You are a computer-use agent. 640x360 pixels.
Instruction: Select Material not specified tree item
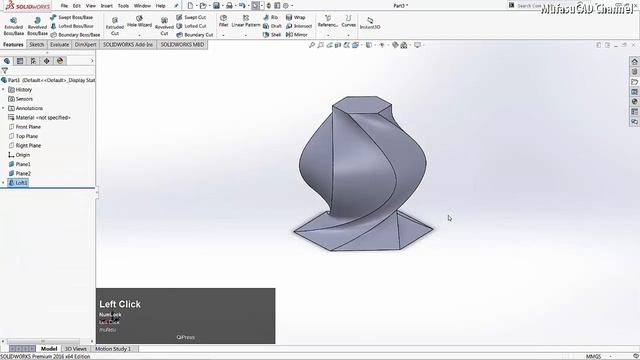click(39, 118)
